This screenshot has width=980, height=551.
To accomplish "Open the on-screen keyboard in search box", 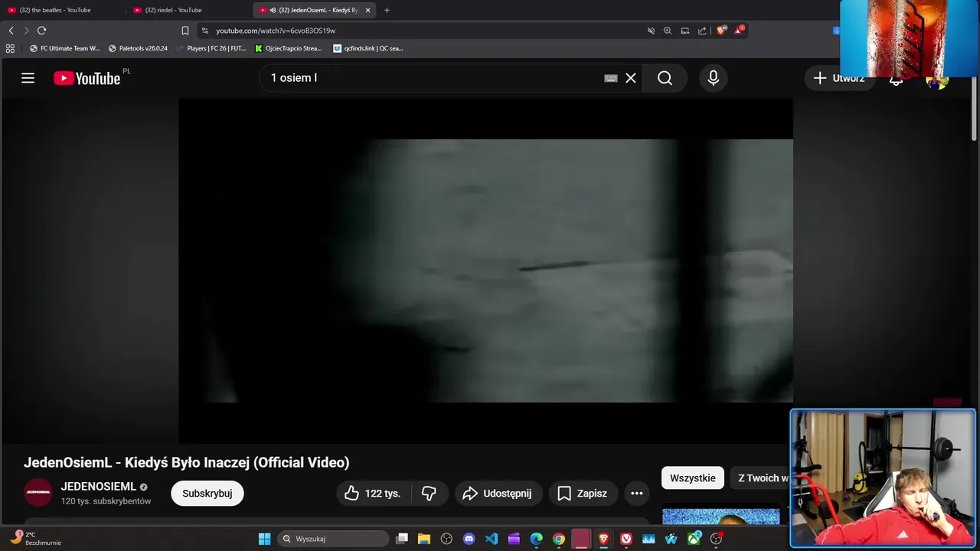I will click(611, 78).
